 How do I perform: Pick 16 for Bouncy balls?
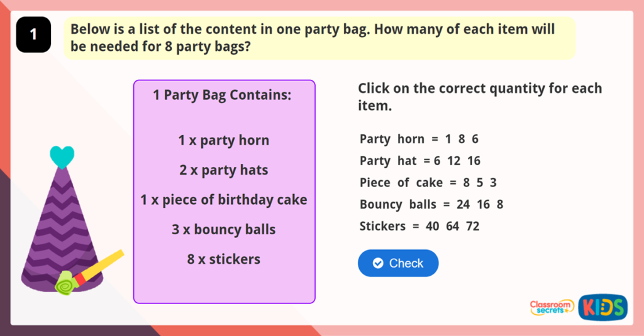point(484,205)
